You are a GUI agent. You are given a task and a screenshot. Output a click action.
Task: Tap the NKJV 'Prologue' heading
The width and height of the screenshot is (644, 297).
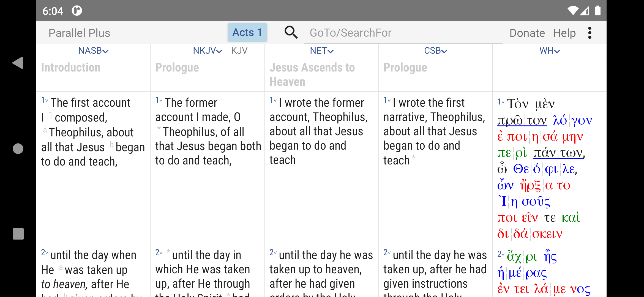pos(177,68)
